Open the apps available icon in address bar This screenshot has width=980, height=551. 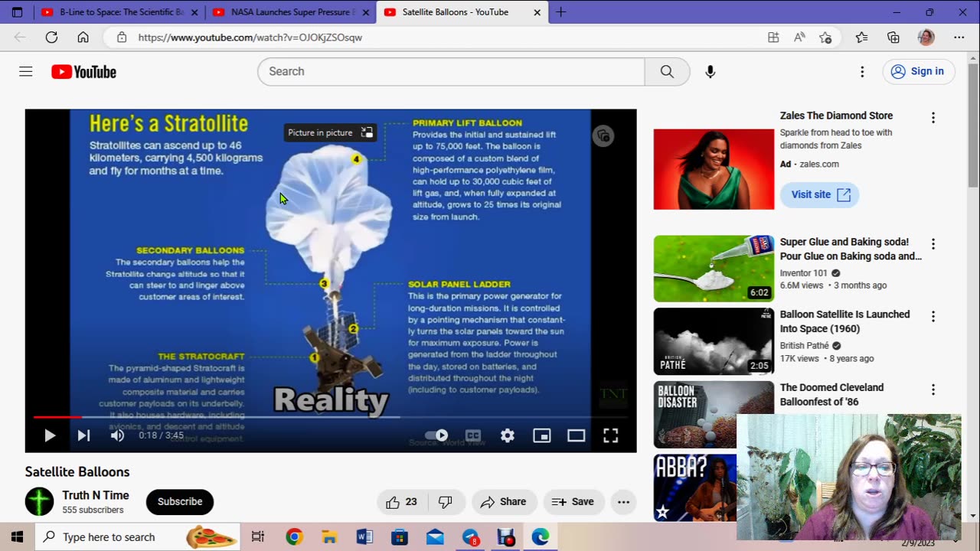coord(773,37)
